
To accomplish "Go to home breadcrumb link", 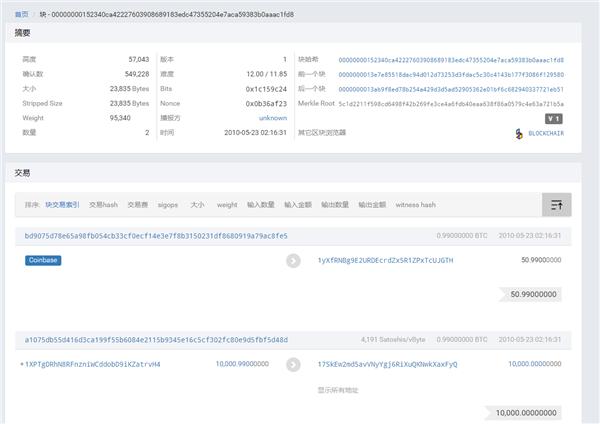I will click(x=21, y=14).
